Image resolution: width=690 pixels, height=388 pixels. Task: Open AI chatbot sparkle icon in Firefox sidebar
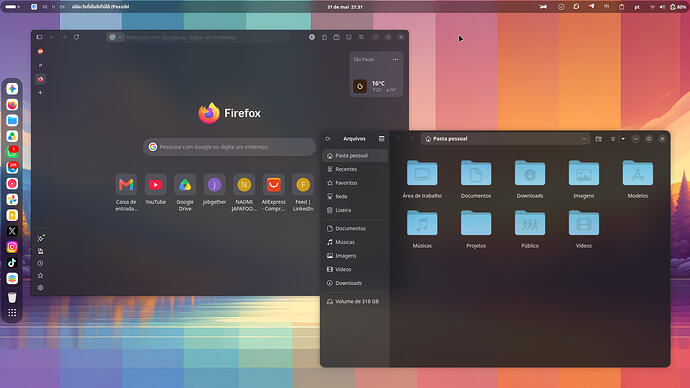40,238
